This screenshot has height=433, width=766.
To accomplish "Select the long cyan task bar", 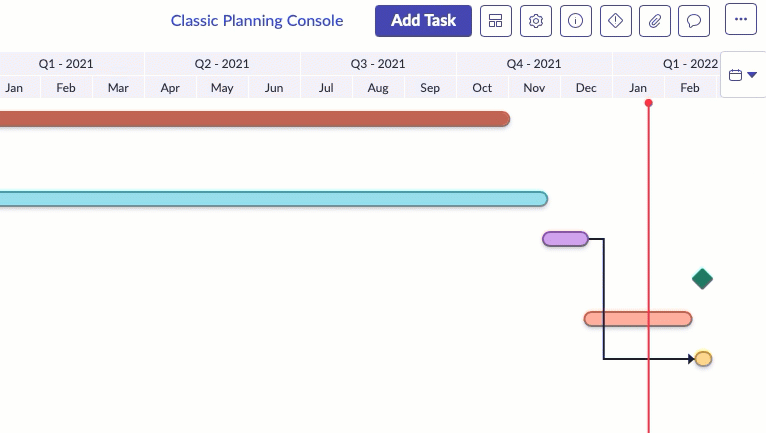I will [x=274, y=199].
